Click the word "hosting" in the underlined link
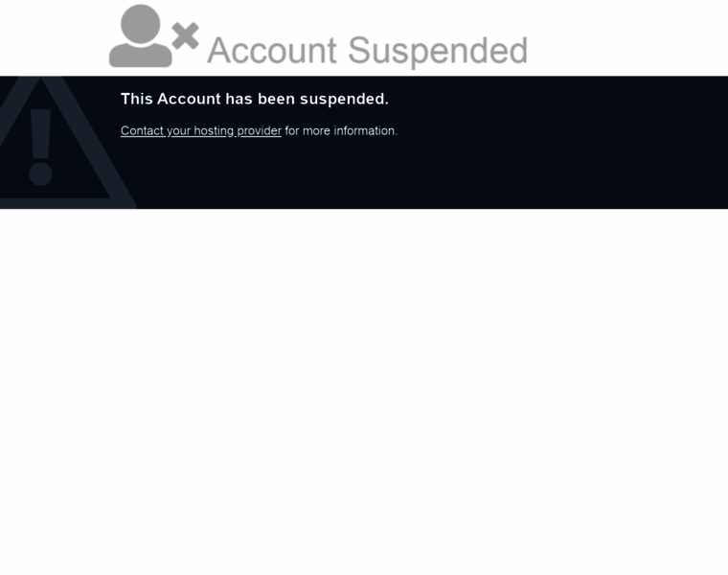 coord(214,131)
